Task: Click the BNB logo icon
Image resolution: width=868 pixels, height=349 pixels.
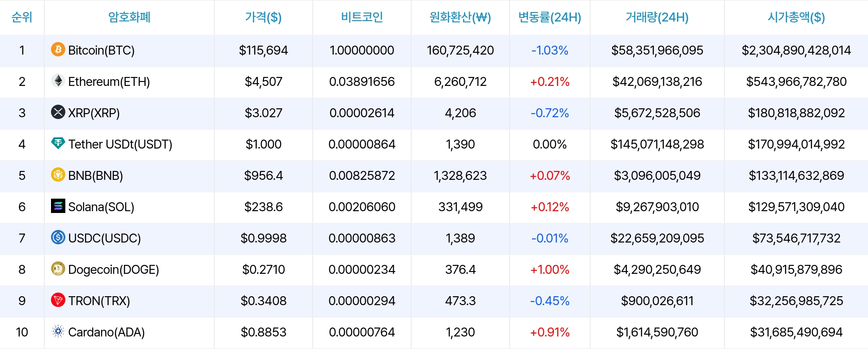Action: [58, 174]
